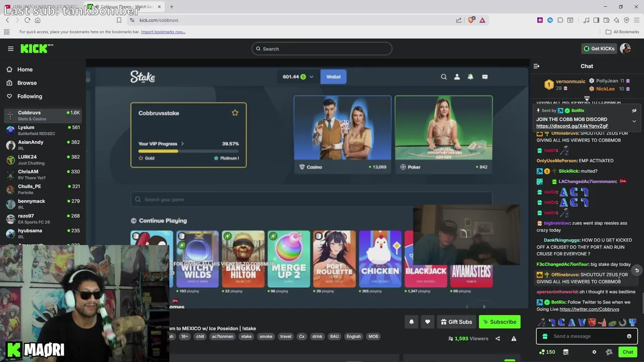Viewport: 644px width, 362px height.
Task: Select Chulls_PE channel in sidebar
Action: tap(43, 189)
